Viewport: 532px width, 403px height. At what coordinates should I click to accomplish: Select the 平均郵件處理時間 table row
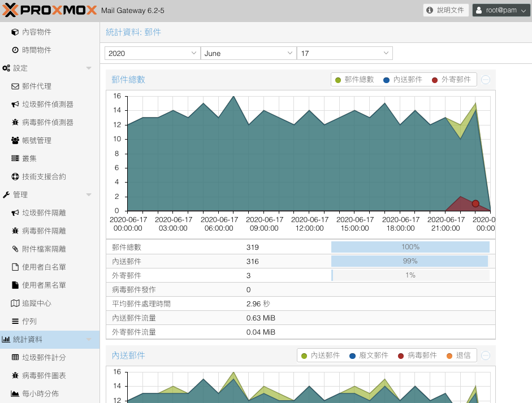301,304
